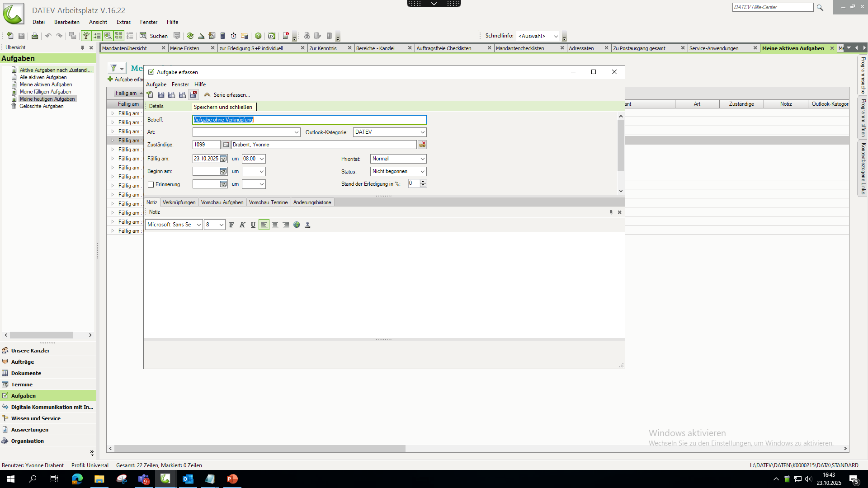868x488 pixels.
Task: Increase 'Stand der Erledigung' with up arrow
Action: coord(423,181)
